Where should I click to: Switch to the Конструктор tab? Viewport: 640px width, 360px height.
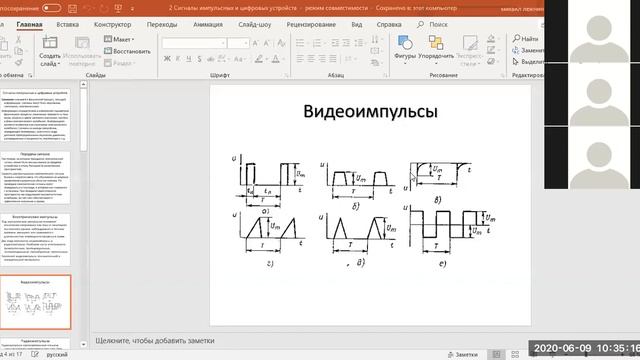[x=112, y=24]
